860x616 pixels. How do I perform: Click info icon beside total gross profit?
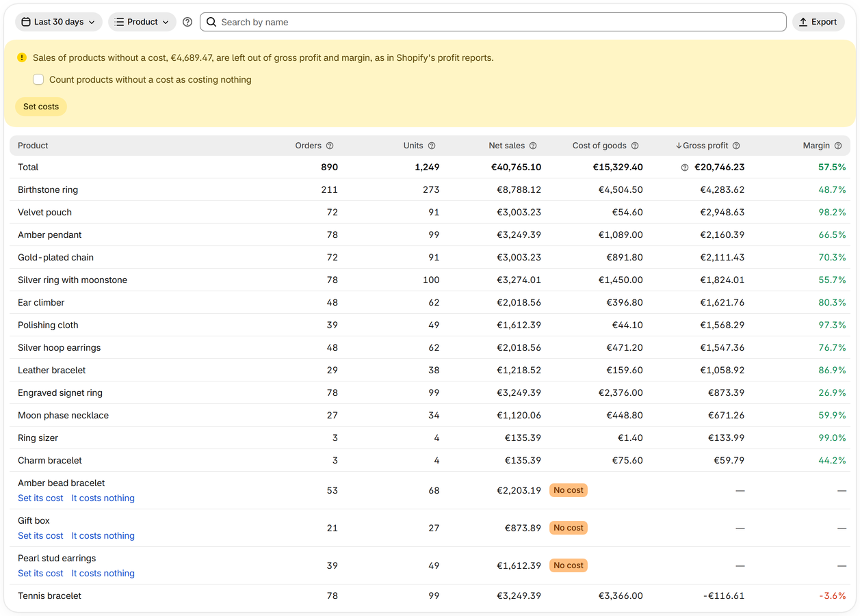[x=685, y=168]
